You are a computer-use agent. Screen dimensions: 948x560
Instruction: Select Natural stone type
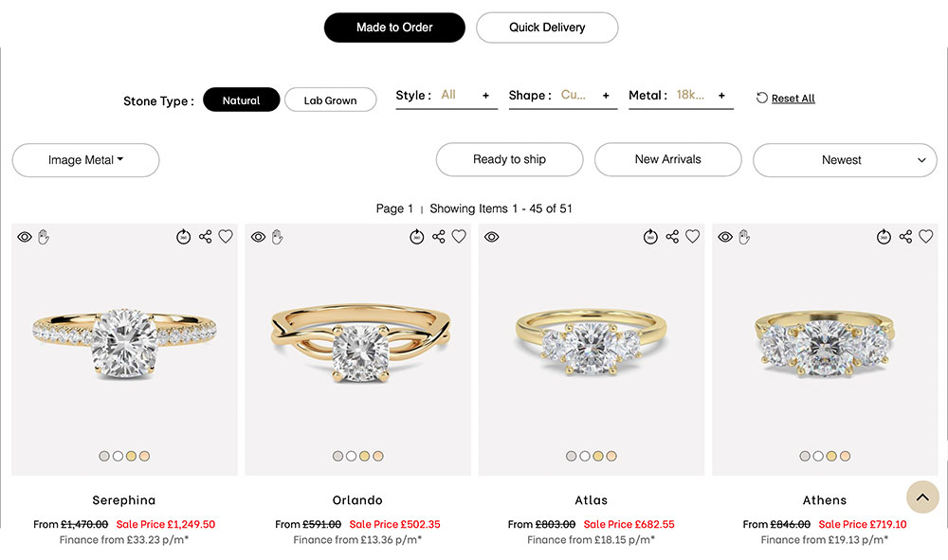coord(241,100)
